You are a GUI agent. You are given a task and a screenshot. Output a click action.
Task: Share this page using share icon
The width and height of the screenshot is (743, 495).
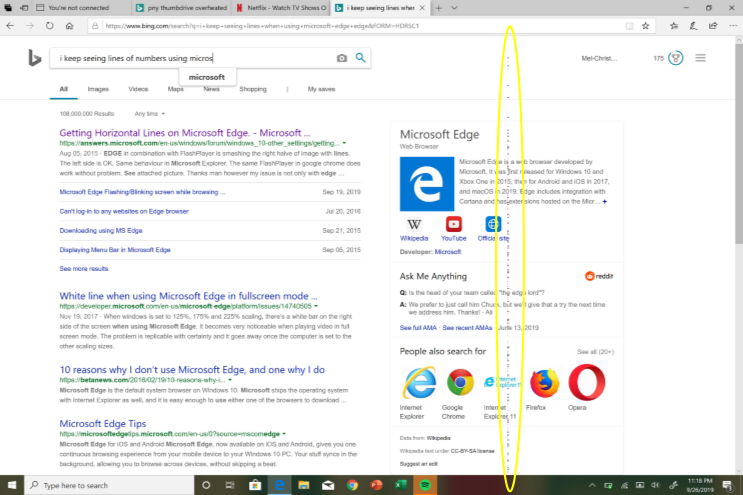[713, 26]
